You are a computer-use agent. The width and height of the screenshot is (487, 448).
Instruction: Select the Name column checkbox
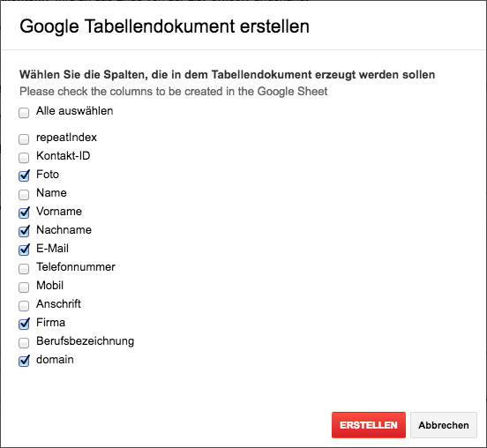[x=24, y=194]
